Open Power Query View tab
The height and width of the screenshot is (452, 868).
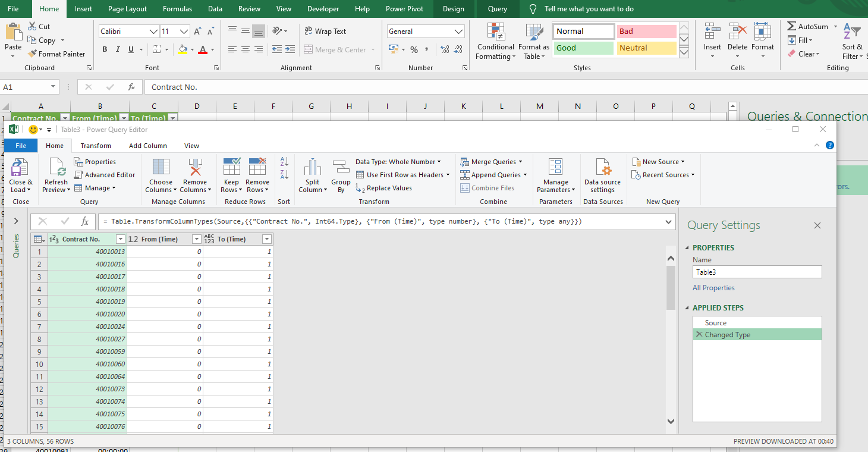pyautogui.click(x=191, y=146)
